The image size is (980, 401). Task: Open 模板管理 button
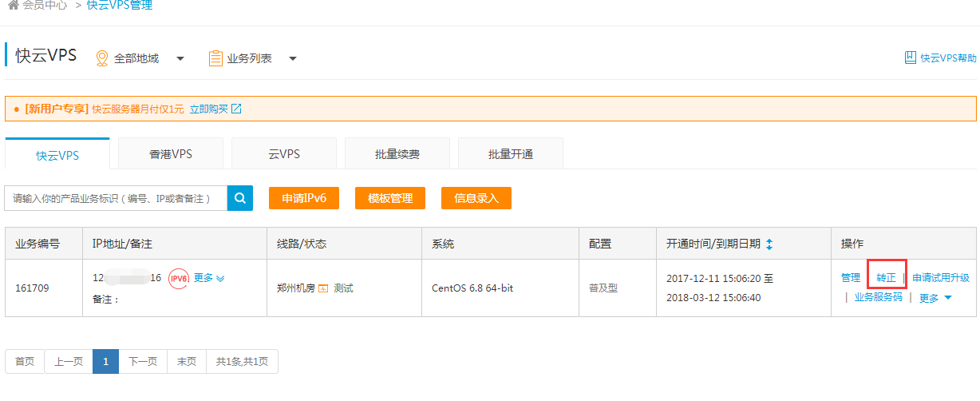click(389, 198)
